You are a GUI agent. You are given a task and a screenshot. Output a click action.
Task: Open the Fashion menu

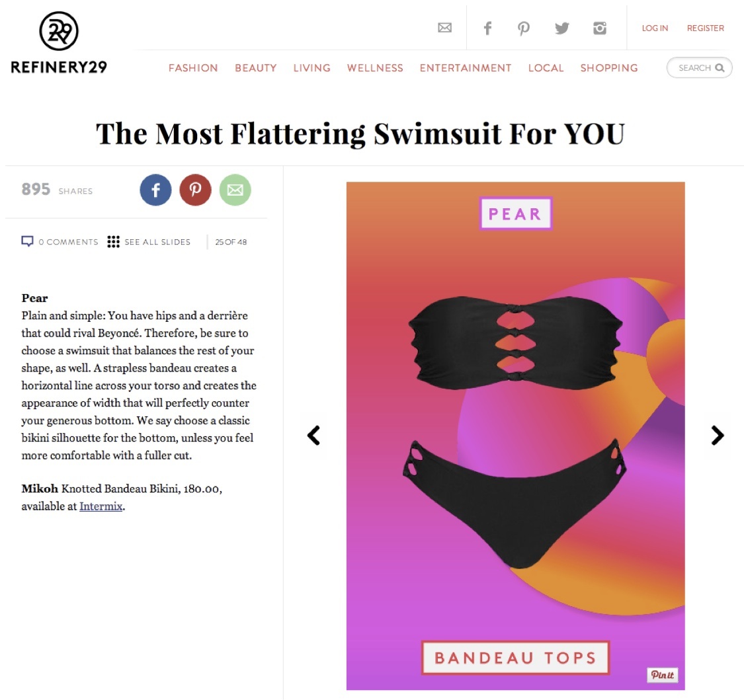point(193,68)
